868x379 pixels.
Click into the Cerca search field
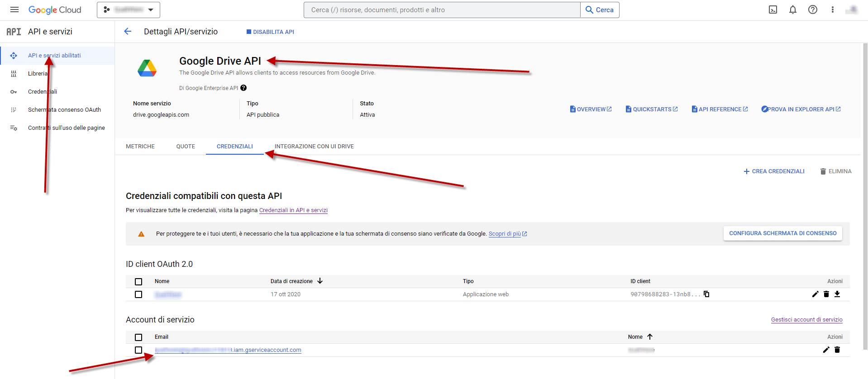(442, 10)
